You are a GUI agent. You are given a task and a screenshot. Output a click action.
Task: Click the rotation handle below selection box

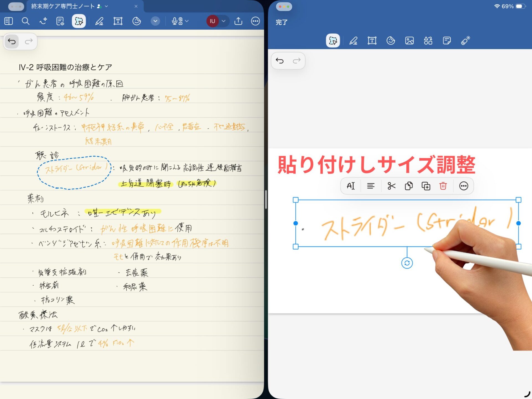[x=407, y=263]
